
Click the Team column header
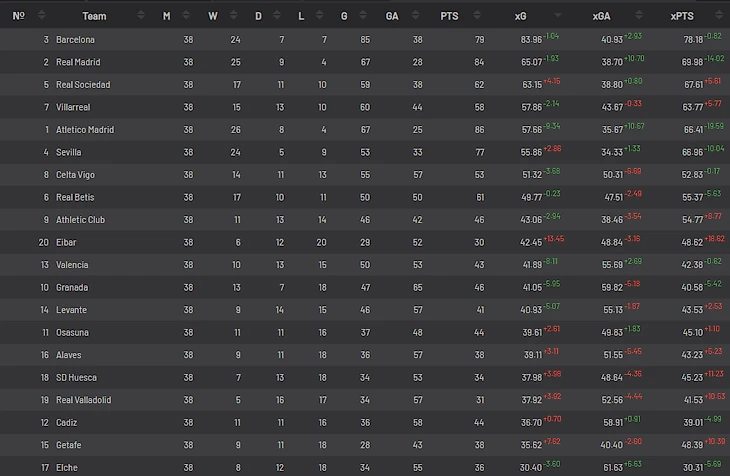click(x=94, y=15)
